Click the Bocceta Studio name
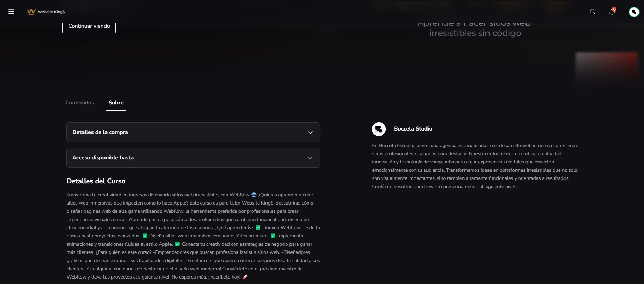 coord(413,129)
